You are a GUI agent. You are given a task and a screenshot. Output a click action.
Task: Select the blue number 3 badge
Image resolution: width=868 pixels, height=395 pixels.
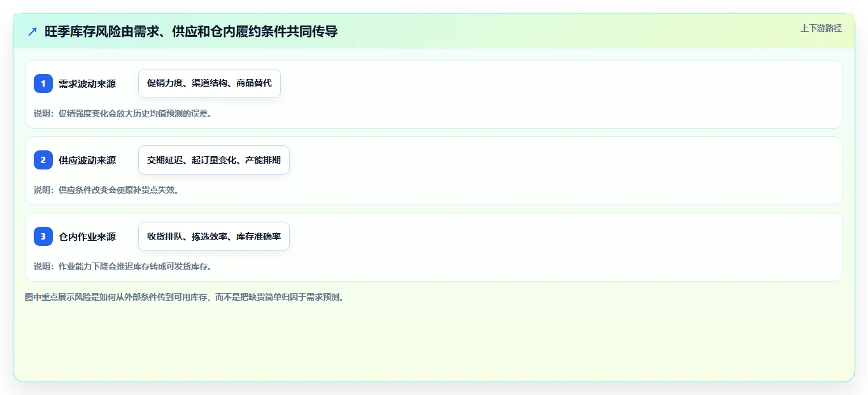coord(43,236)
